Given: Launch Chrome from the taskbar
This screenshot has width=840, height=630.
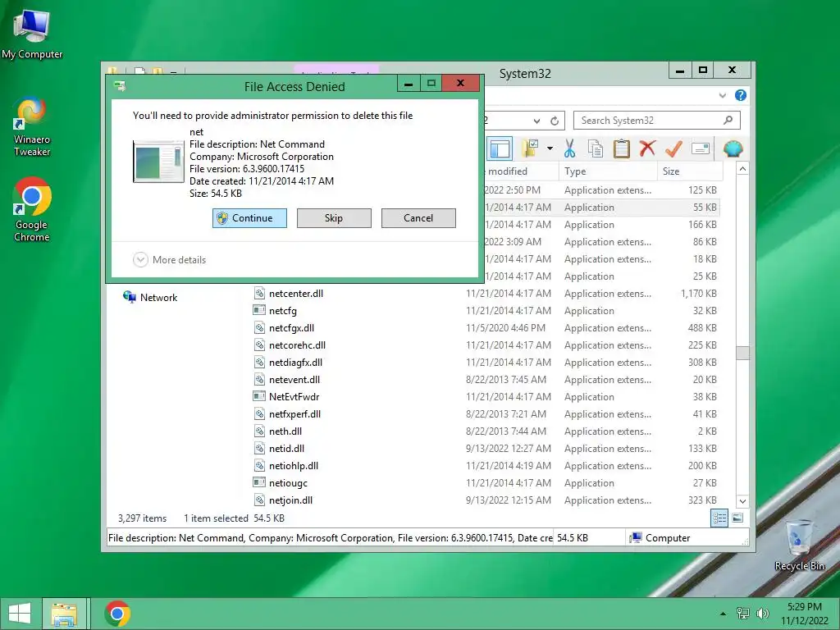Looking at the screenshot, I should point(117,614).
